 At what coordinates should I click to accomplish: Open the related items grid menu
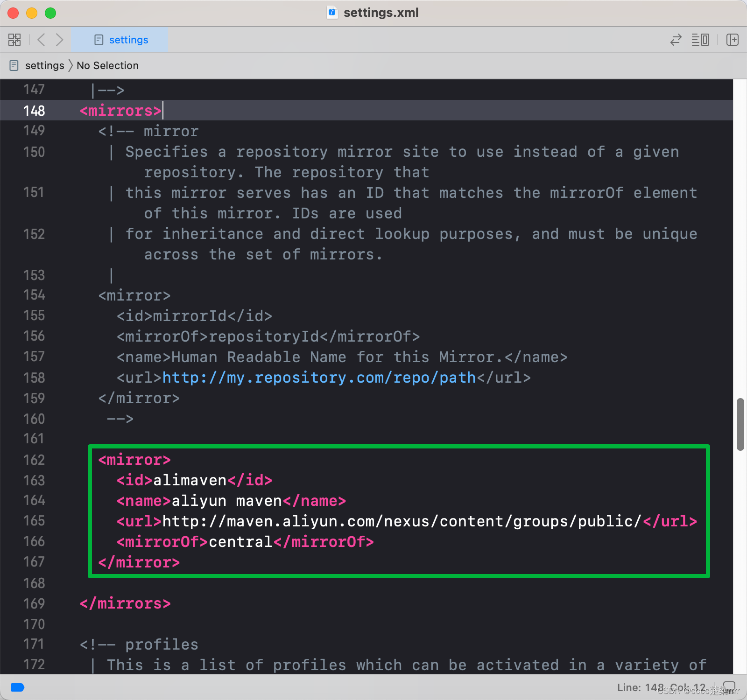coord(14,40)
